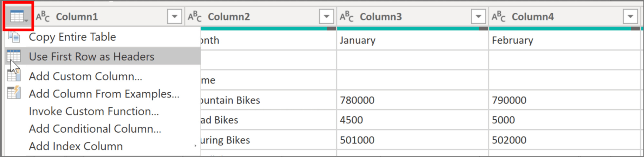Click the Add Column From Examples icon

14,93
